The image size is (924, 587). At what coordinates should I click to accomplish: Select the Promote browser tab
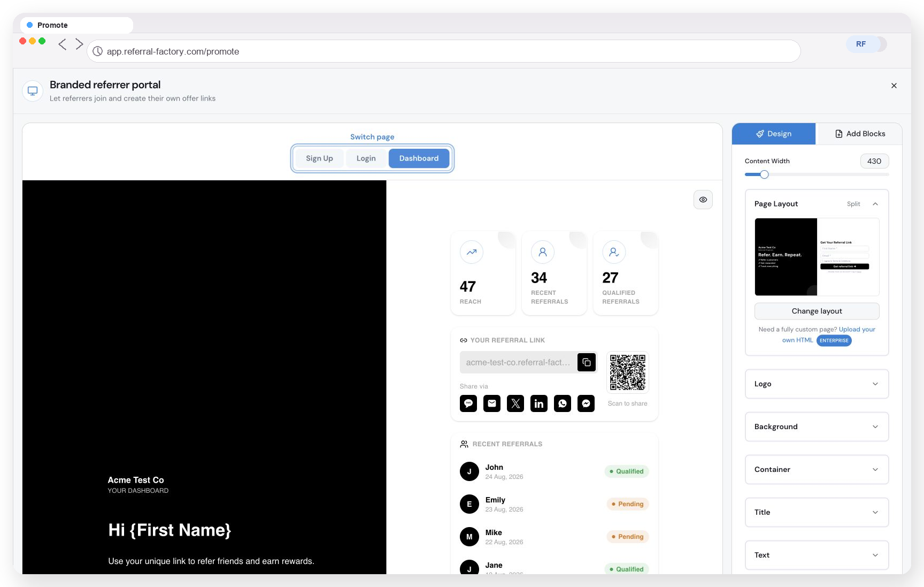pyautogui.click(x=76, y=25)
